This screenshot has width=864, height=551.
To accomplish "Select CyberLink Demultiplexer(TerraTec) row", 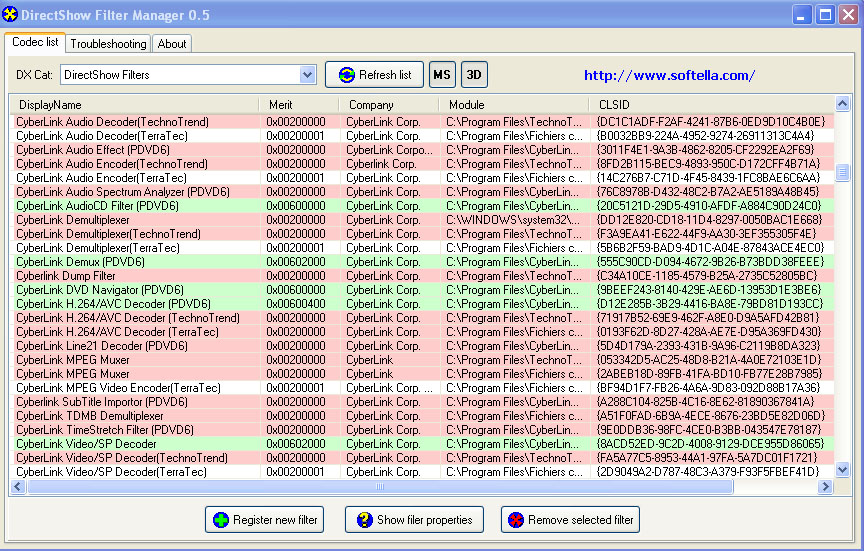I will pyautogui.click(x=422, y=248).
